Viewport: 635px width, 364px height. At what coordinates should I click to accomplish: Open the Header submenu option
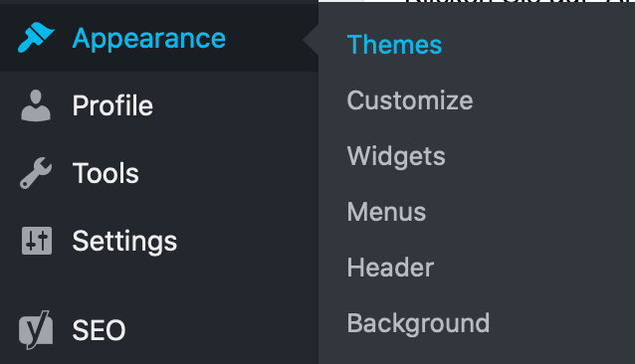pos(390,268)
